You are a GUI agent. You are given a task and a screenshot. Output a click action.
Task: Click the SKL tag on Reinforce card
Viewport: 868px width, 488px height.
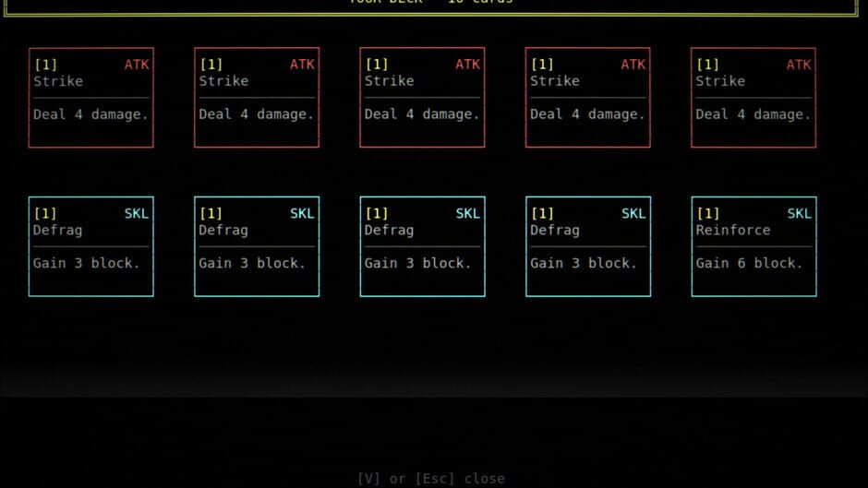[799, 214]
